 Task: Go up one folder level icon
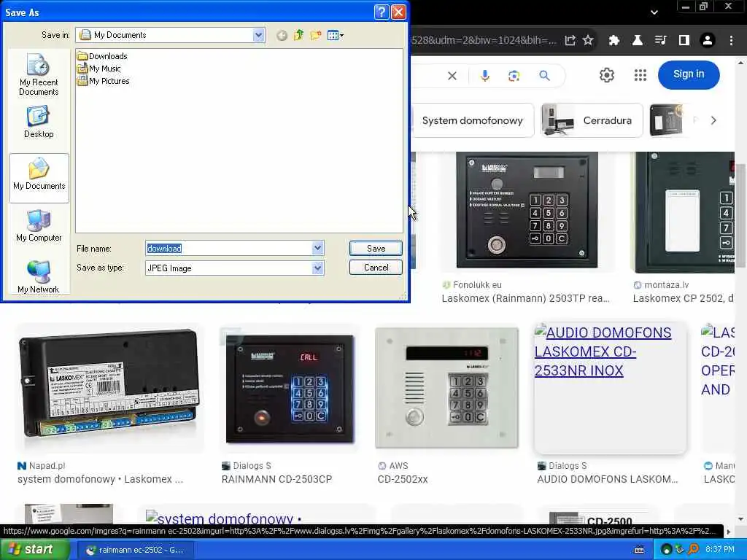[298, 35]
